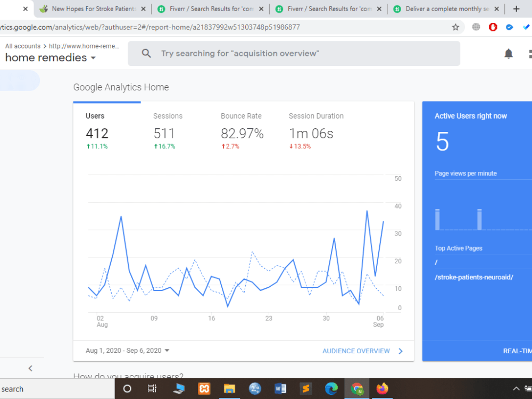Open the sigma globe app on taskbar
The height and width of the screenshot is (399, 532).
(x=255, y=389)
